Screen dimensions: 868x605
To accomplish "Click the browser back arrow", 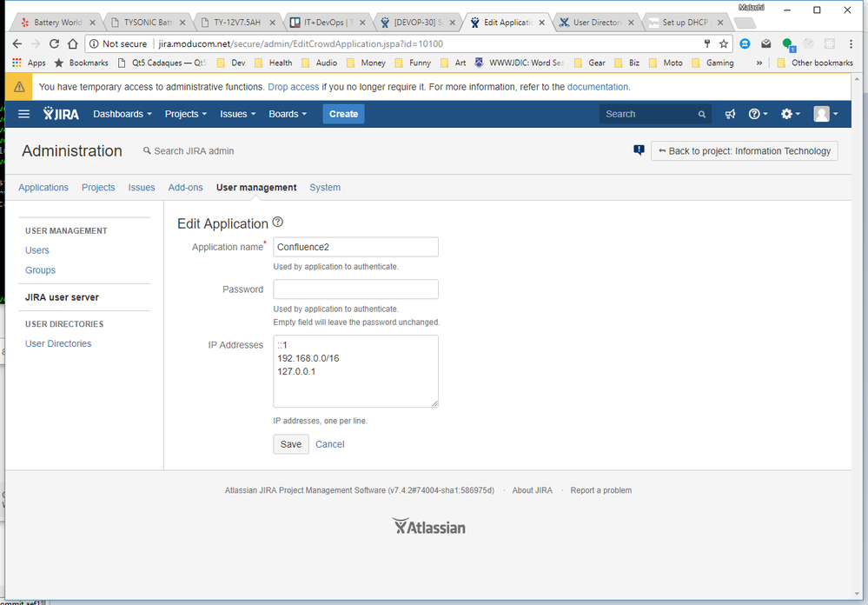I will (17, 43).
